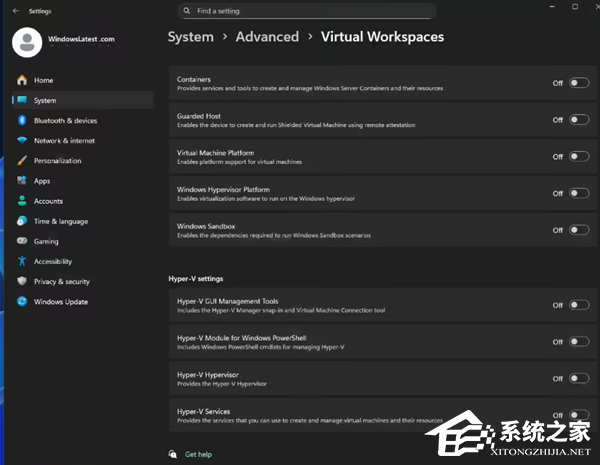The image size is (600, 465).
Task: Click the Find a setting search box
Action: [307, 11]
